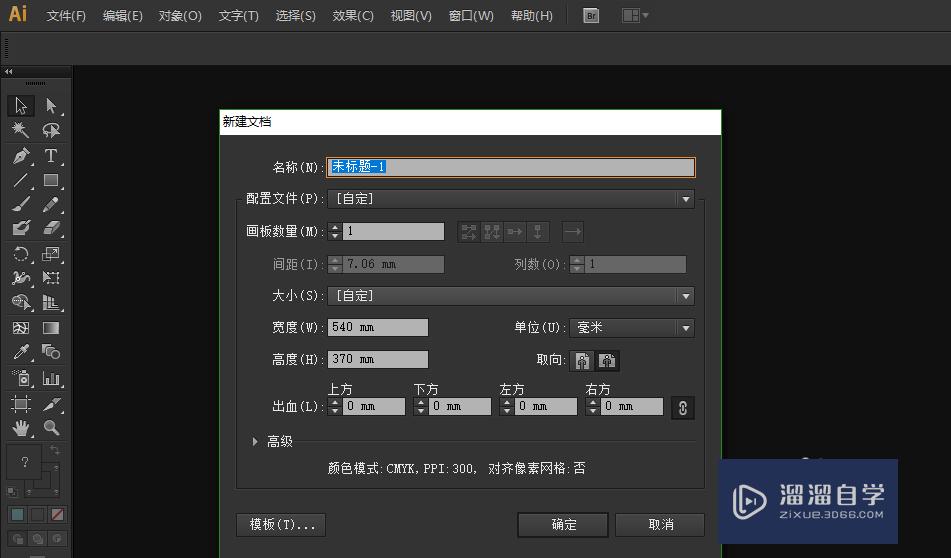This screenshot has height=558, width=951.
Task: Select the Pencil tool
Action: tap(51, 204)
